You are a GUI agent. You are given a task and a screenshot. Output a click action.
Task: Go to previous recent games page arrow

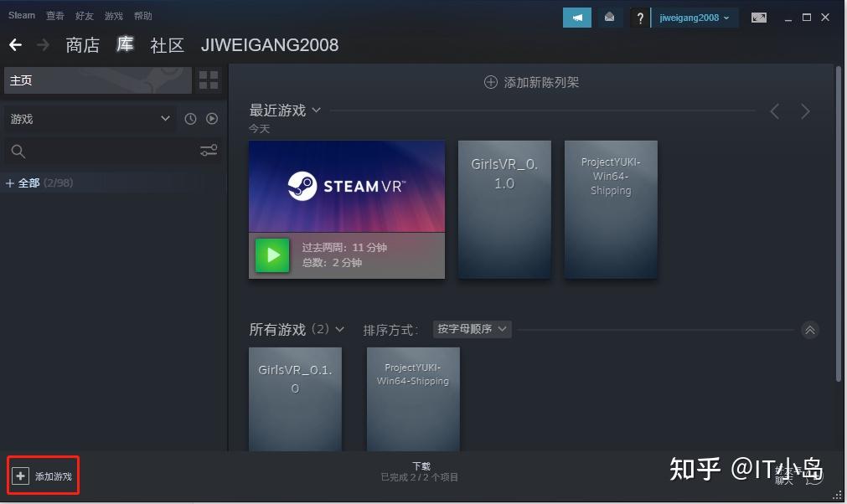pos(775,111)
